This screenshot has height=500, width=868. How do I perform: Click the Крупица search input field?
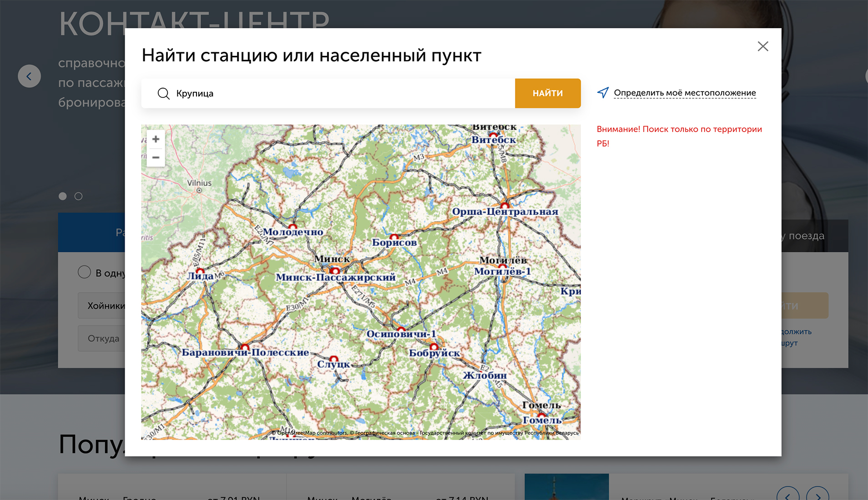point(341,93)
